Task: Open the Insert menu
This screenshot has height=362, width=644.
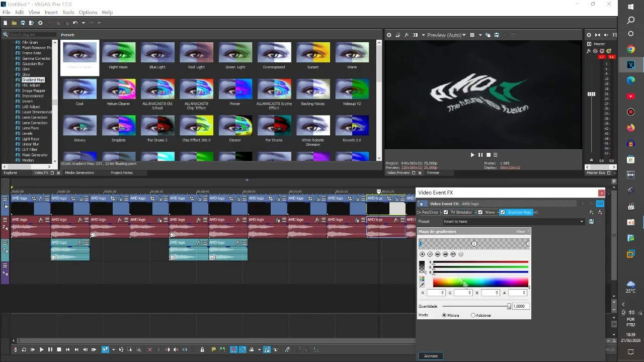Action: point(51,12)
